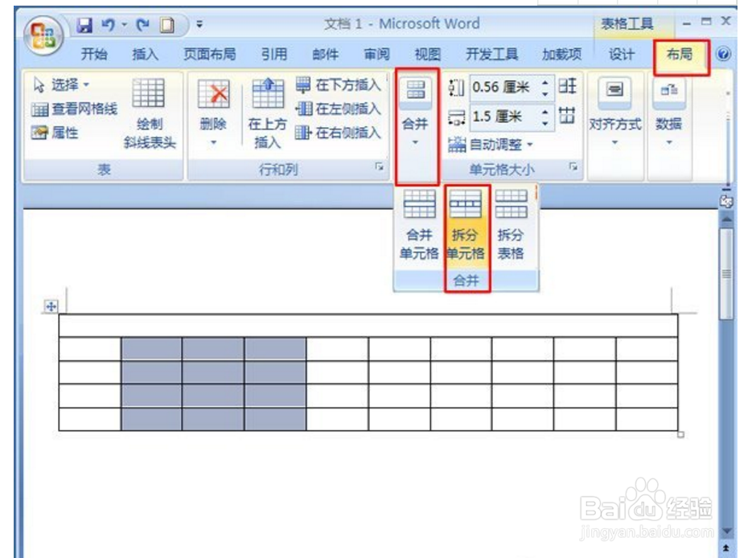This screenshot has height=558, width=756.
Task: Undo the last action
Action: point(109,25)
